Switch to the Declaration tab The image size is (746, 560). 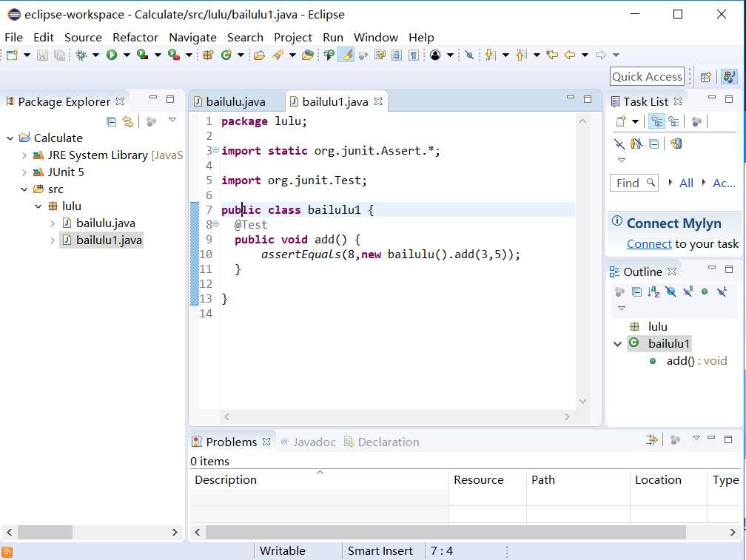click(x=382, y=442)
